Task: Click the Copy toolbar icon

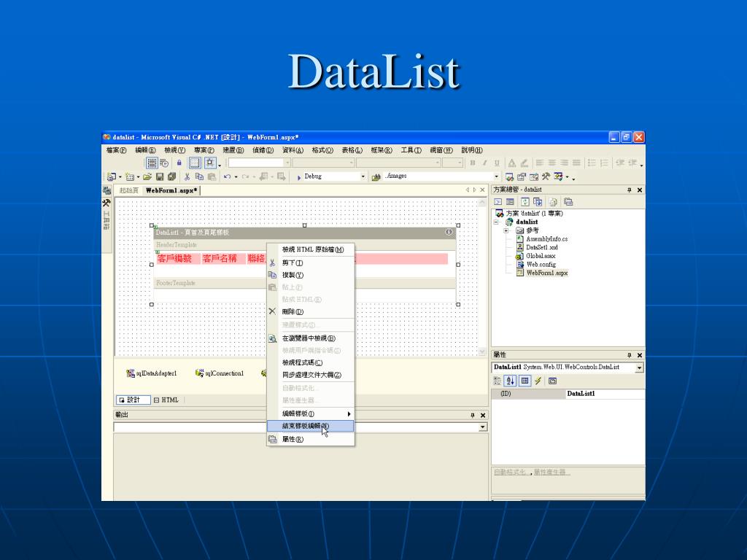Action: [x=199, y=176]
